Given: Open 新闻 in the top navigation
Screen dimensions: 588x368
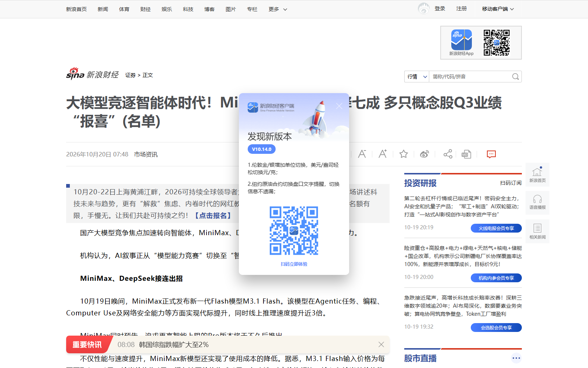Looking at the screenshot, I should (x=103, y=9).
